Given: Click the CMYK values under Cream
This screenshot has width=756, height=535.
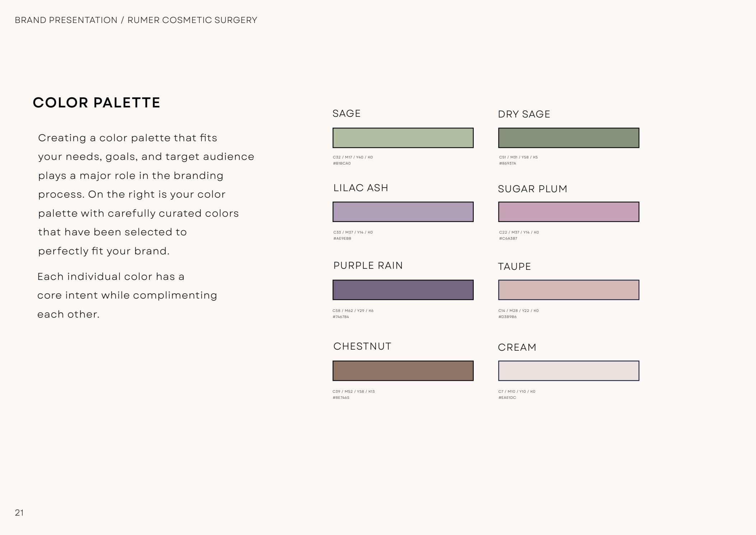Looking at the screenshot, I should [516, 392].
